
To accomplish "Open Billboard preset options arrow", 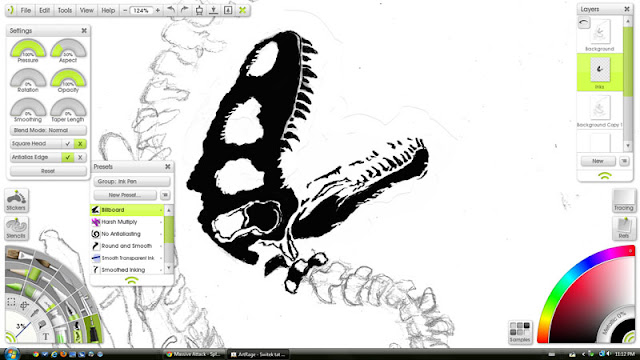I will pyautogui.click(x=161, y=210).
